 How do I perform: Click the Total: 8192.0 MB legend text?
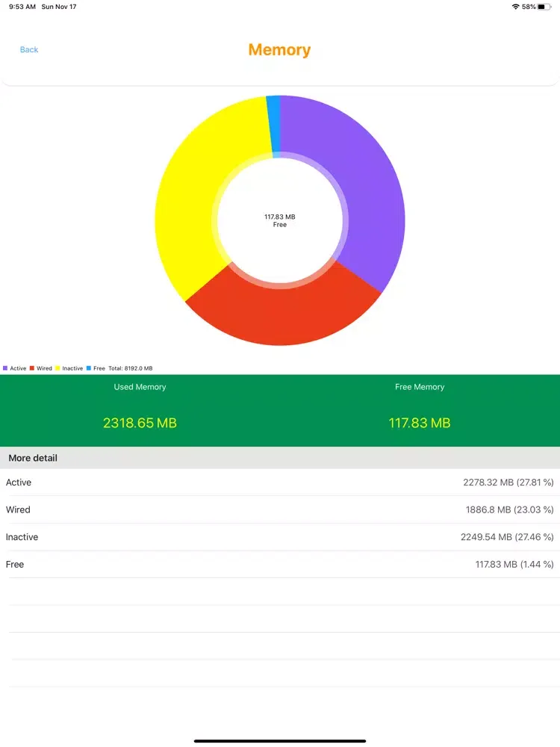point(131,368)
